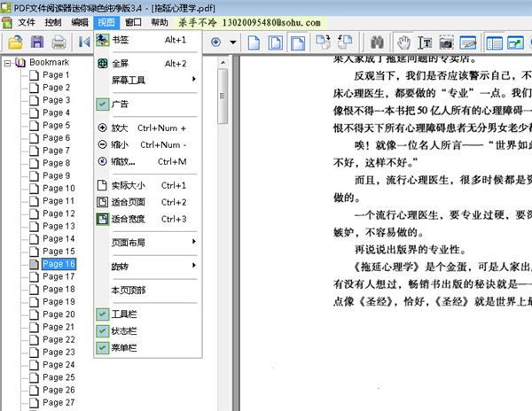Click the first page navigation icon
Screen dimensions: 532x411
[84, 42]
